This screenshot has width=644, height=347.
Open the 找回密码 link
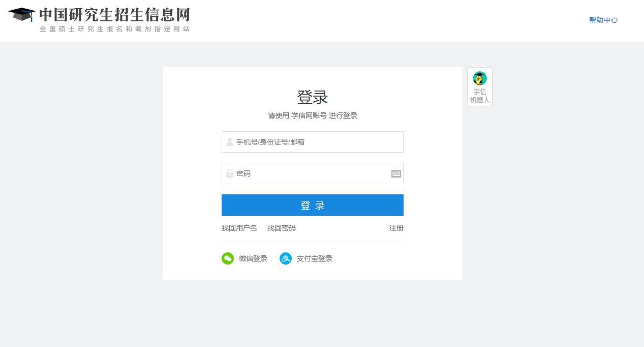282,228
